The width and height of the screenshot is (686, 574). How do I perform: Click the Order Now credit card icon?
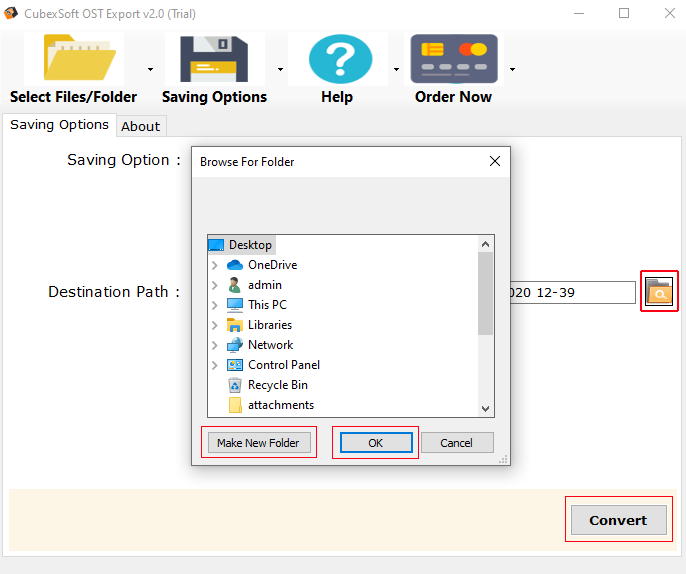(x=454, y=59)
